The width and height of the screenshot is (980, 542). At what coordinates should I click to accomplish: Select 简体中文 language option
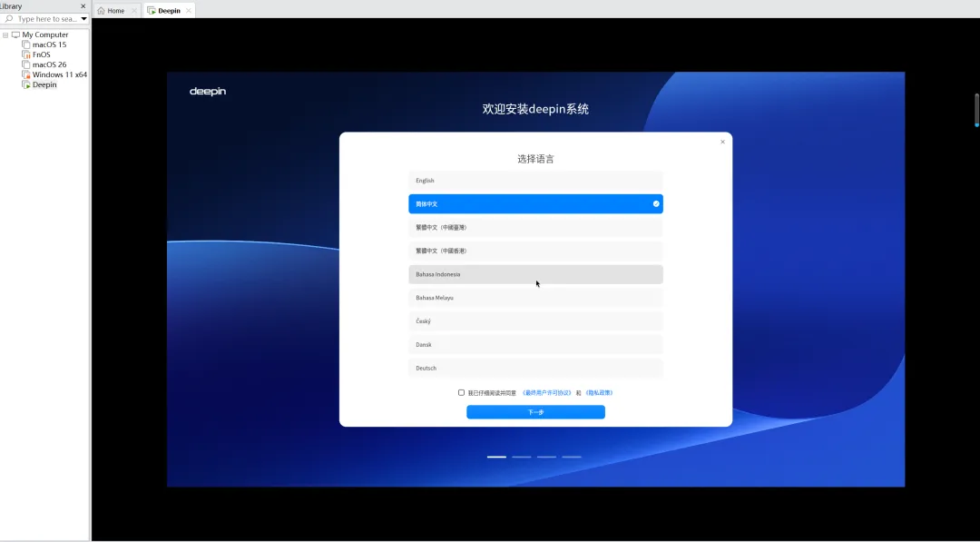pos(535,203)
